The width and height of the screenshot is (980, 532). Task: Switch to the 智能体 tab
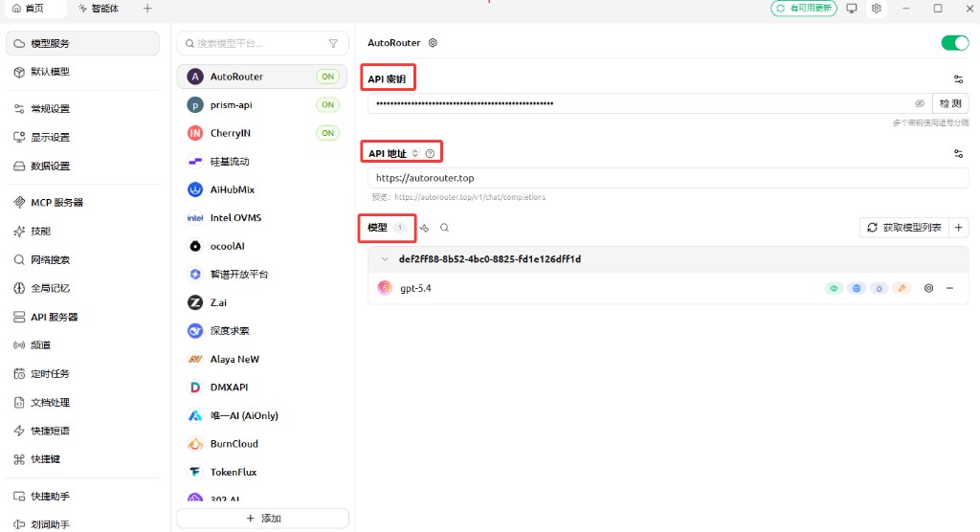pos(99,8)
